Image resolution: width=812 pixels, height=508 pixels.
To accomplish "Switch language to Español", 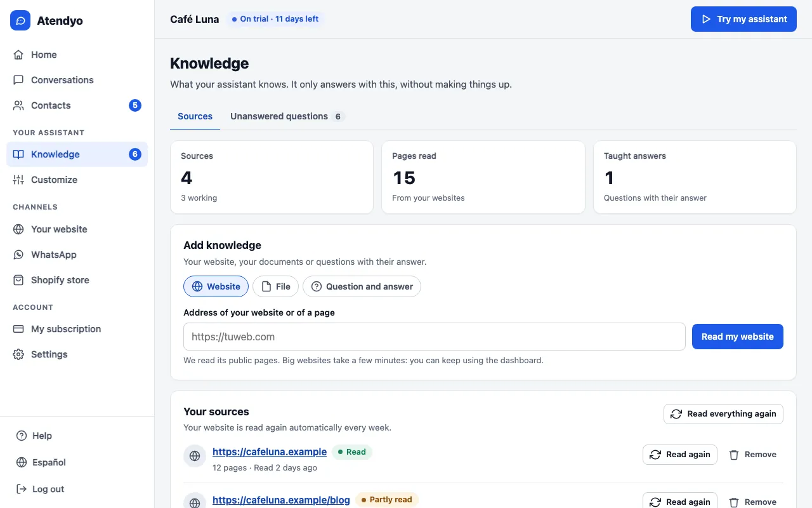I will [x=77, y=462].
